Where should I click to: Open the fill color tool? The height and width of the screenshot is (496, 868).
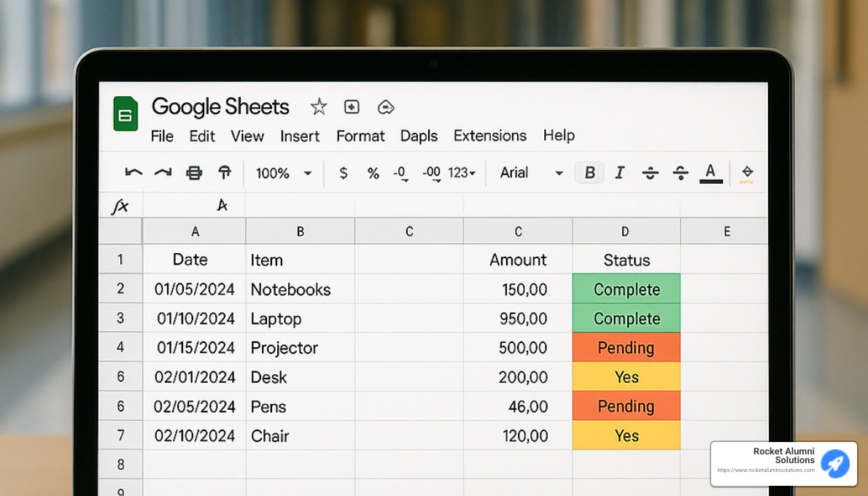[x=747, y=174]
